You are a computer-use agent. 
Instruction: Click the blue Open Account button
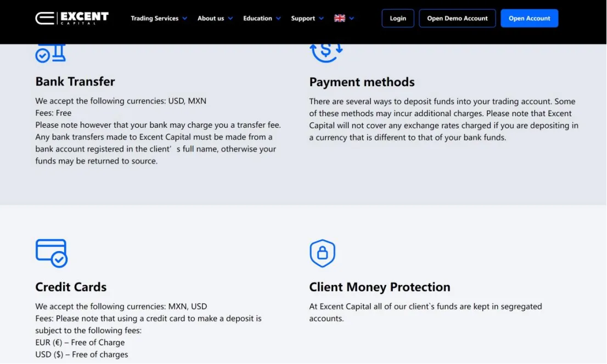coord(529,18)
